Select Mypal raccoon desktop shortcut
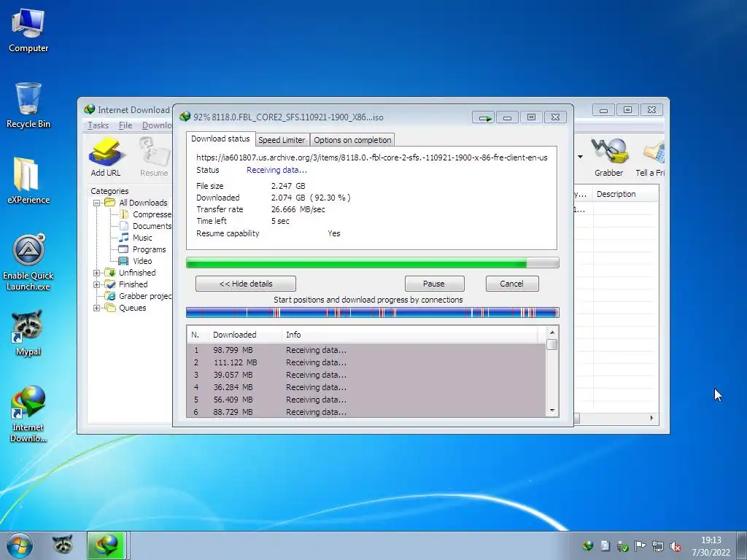The width and height of the screenshot is (747, 560). pyautogui.click(x=28, y=332)
